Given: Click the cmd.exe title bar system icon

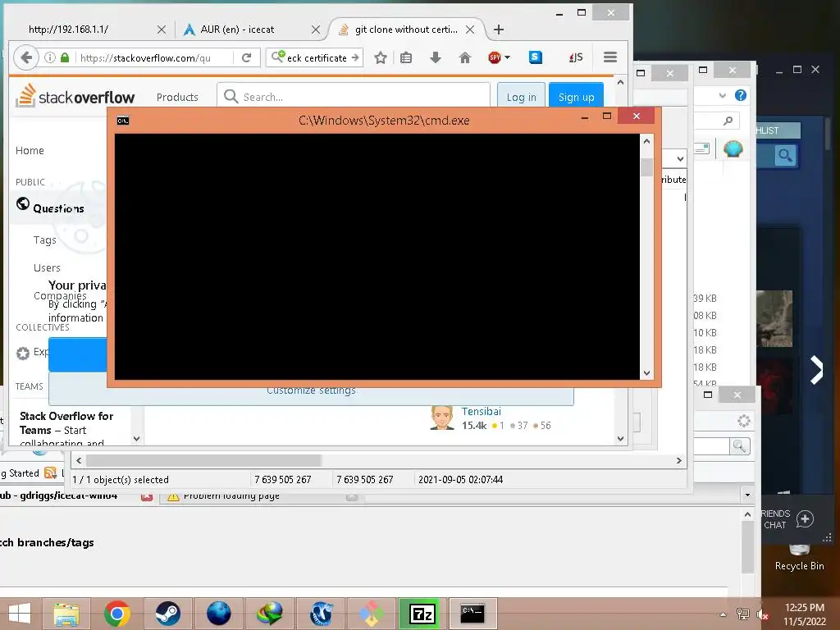Looking at the screenshot, I should point(123,121).
